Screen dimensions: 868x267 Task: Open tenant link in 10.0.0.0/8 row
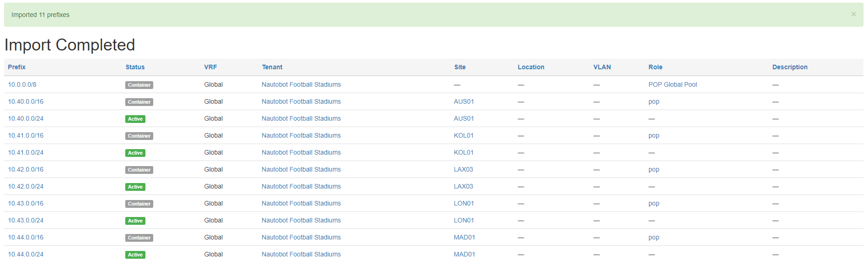point(301,84)
